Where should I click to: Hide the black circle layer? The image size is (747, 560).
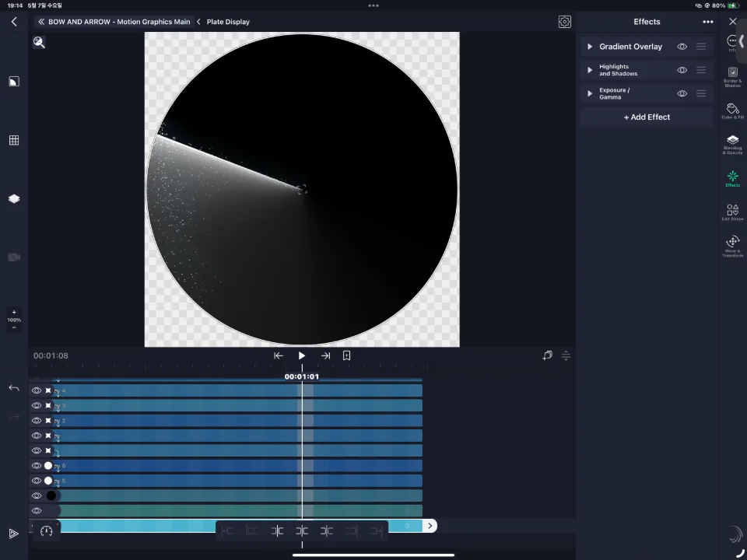point(37,495)
